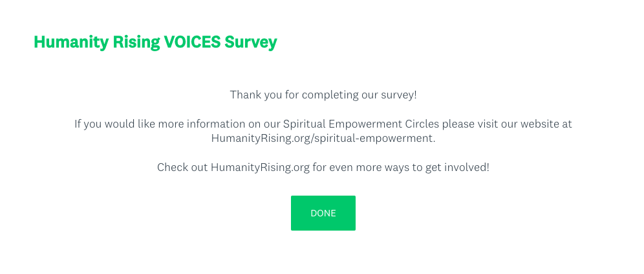Click the words Thank you
The height and width of the screenshot is (274, 644).
253,95
